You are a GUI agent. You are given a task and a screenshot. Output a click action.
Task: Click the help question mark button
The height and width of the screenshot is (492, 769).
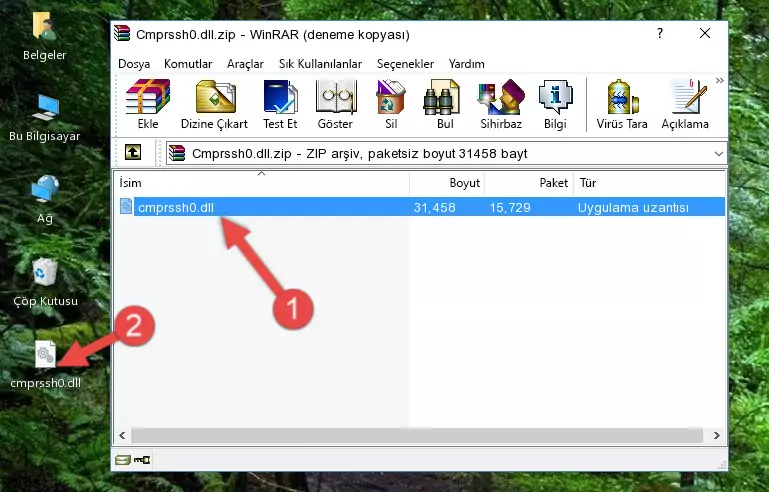coord(660,33)
